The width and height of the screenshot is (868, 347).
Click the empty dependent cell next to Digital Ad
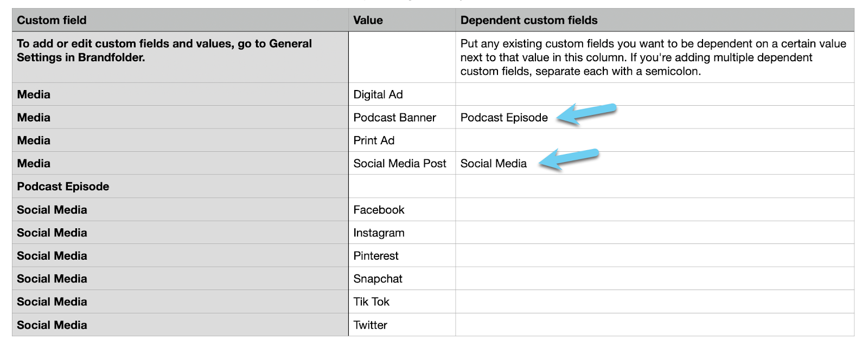click(655, 94)
